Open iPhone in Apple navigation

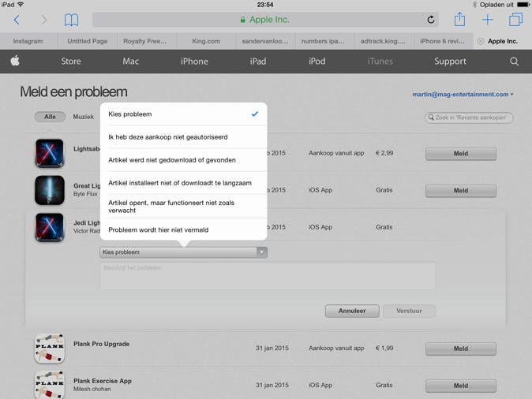194,62
